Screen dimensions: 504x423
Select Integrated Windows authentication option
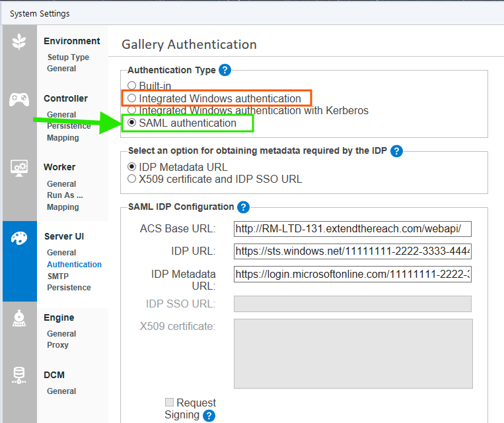pos(132,98)
